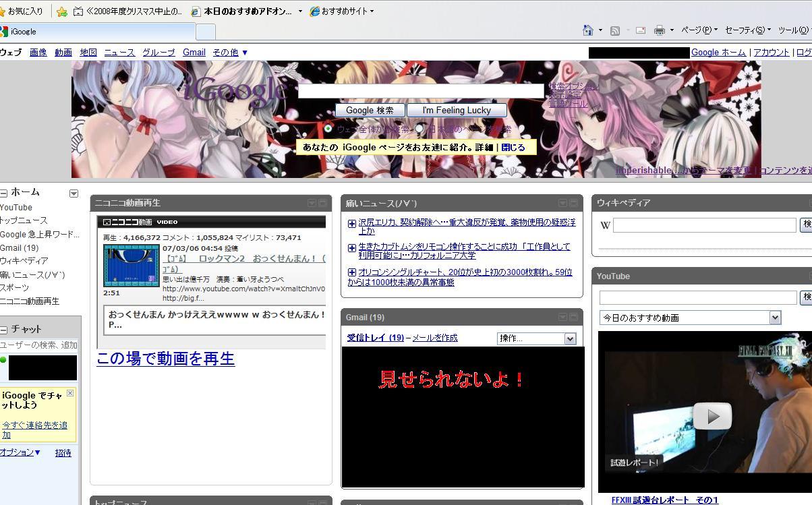Open the オプション▼ chat options menu
Image resolution: width=812 pixels, height=505 pixels.
(x=20, y=452)
